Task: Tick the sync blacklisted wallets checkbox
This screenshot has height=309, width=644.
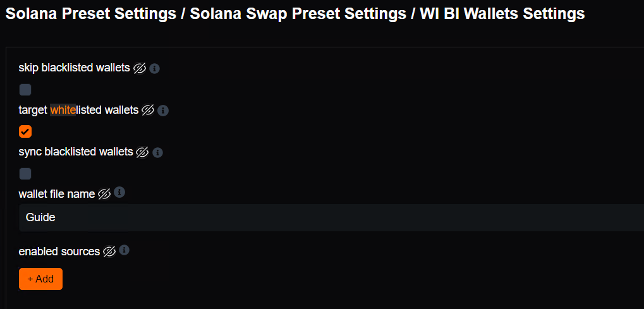Action: click(x=25, y=173)
